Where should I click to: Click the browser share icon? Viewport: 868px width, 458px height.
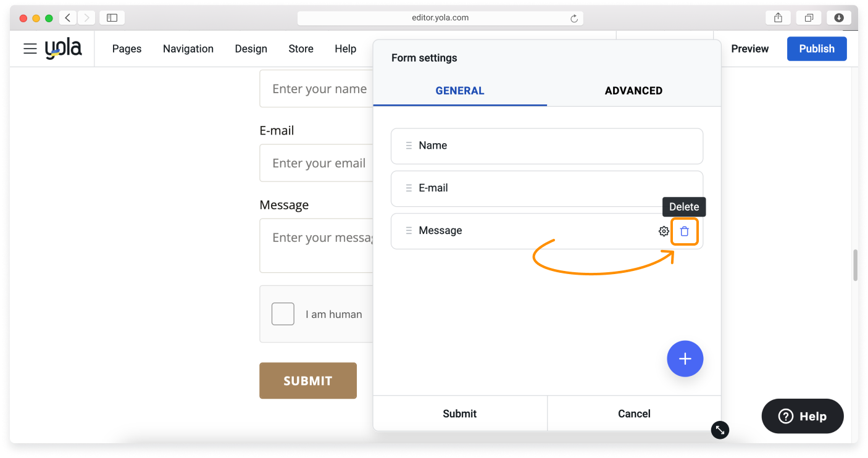point(778,18)
